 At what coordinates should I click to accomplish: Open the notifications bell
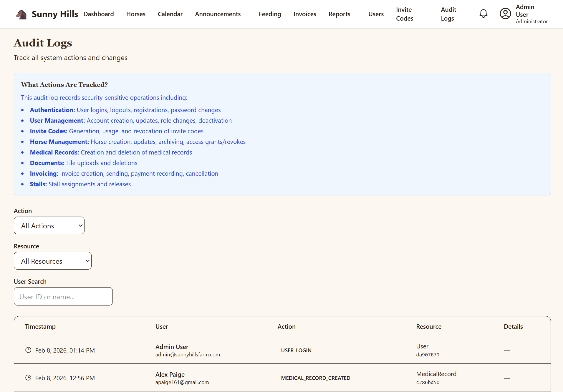click(x=483, y=14)
